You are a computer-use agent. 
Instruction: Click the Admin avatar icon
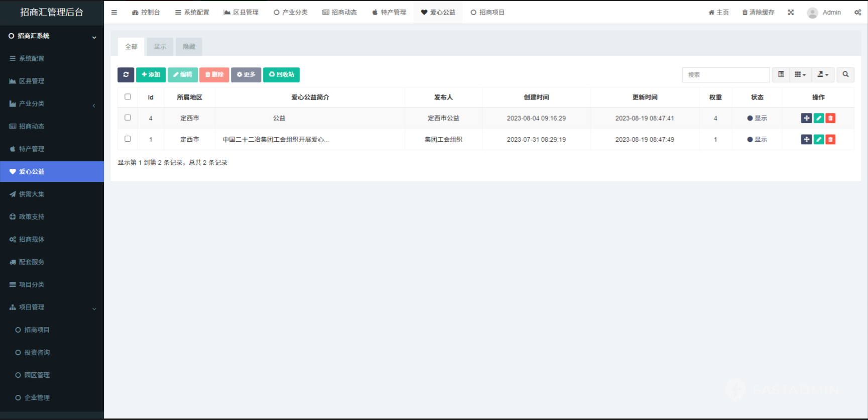(812, 13)
